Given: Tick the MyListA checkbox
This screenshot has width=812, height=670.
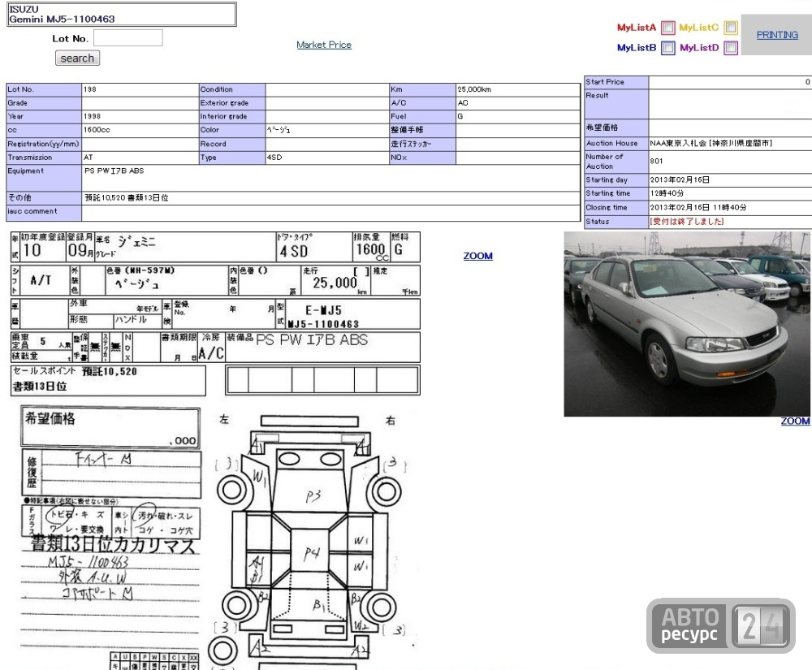Looking at the screenshot, I should tap(668, 27).
